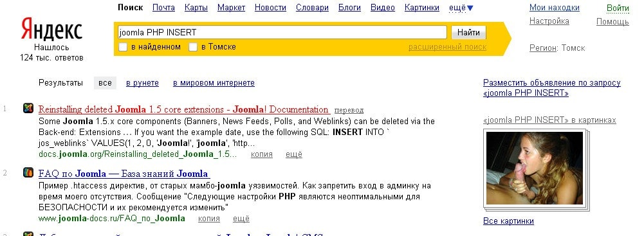
Task: Select the «все» results filter
Action: pos(105,83)
